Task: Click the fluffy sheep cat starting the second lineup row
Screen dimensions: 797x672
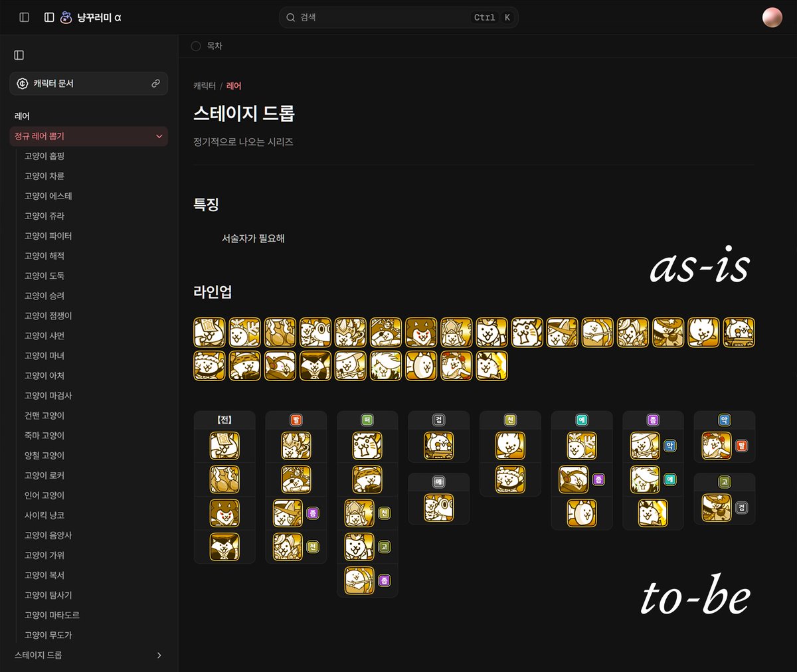Action: click(x=209, y=366)
